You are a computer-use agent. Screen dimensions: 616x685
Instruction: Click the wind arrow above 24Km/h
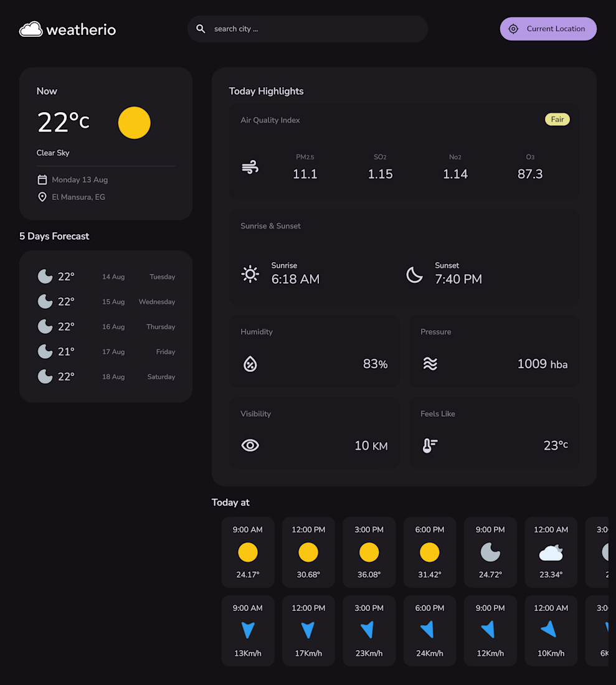tap(427, 629)
